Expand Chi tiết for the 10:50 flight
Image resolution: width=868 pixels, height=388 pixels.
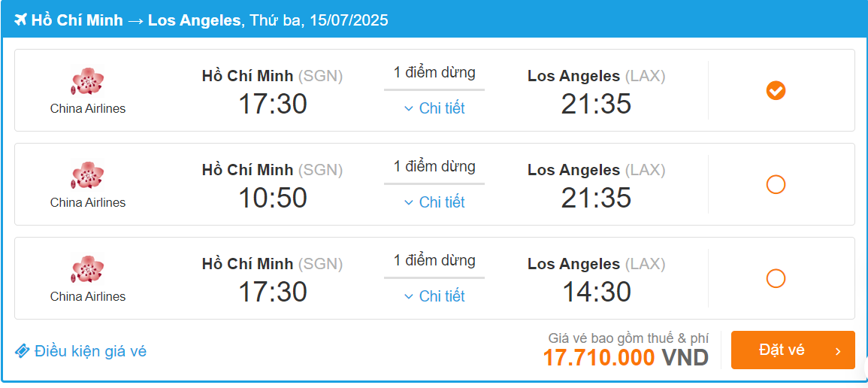(441, 202)
